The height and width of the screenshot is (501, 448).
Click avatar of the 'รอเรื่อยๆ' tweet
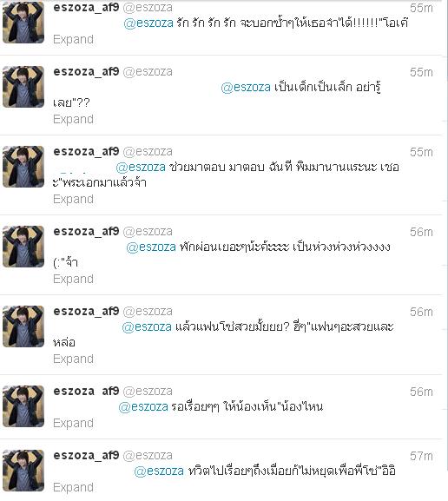coord(23,406)
